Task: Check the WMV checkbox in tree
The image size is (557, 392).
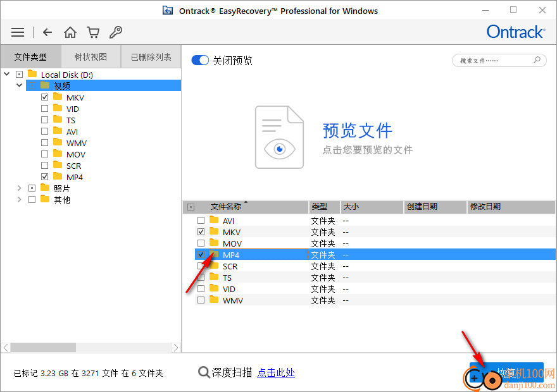Action: click(x=44, y=142)
